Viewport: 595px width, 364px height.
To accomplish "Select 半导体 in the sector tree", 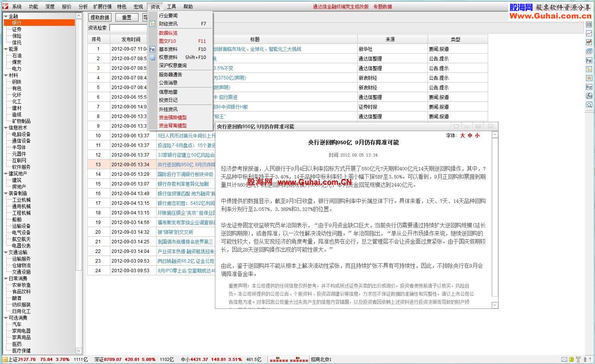I will (19, 147).
